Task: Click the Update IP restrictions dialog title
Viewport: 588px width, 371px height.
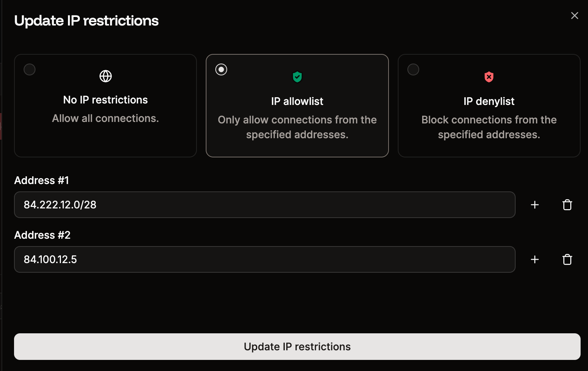Action: coord(86,20)
